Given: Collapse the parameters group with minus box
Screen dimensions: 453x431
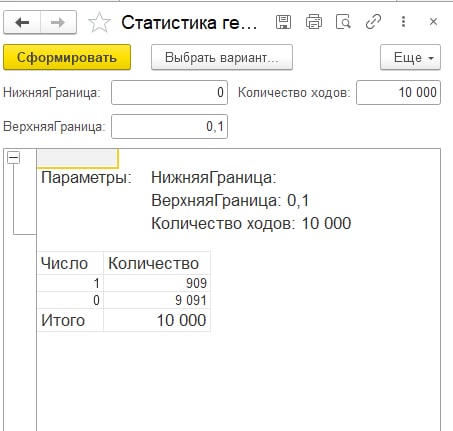Looking at the screenshot, I should coord(14,157).
